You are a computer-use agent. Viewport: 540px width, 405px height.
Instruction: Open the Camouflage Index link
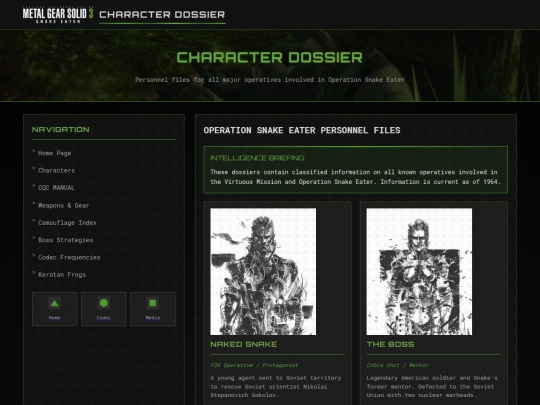pyautogui.click(x=68, y=222)
